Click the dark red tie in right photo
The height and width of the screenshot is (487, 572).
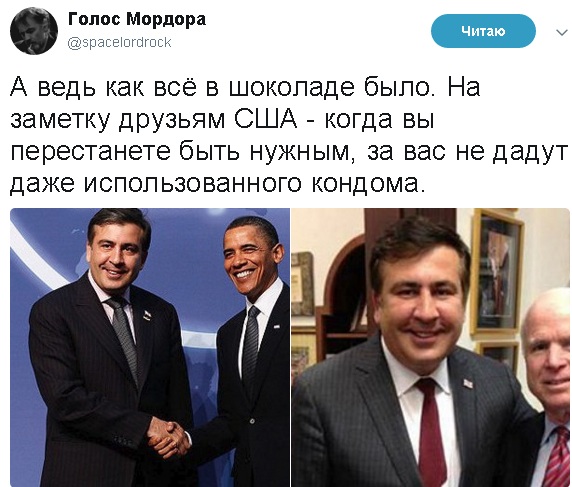click(433, 430)
